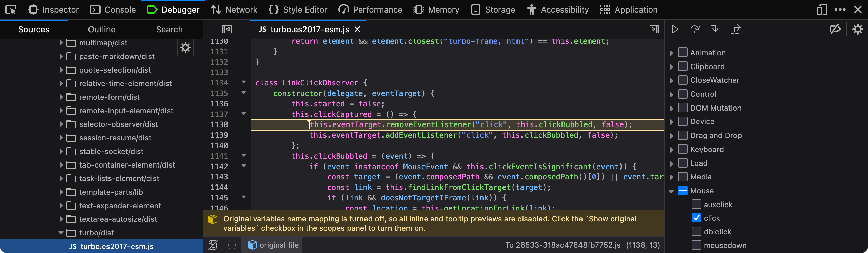
Task: Click the Style Editor braces icon
Action: coord(273,10)
